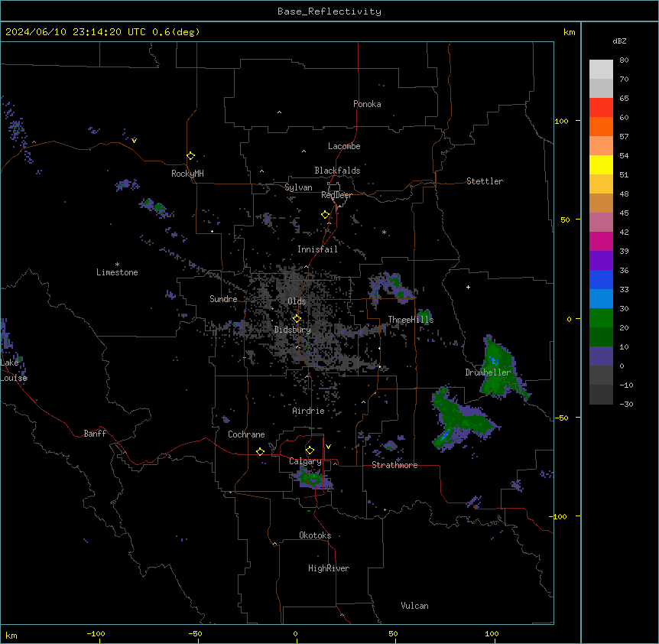Select the blue 33-36 dBZ legend swatch
659x644 pixels.
point(601,279)
